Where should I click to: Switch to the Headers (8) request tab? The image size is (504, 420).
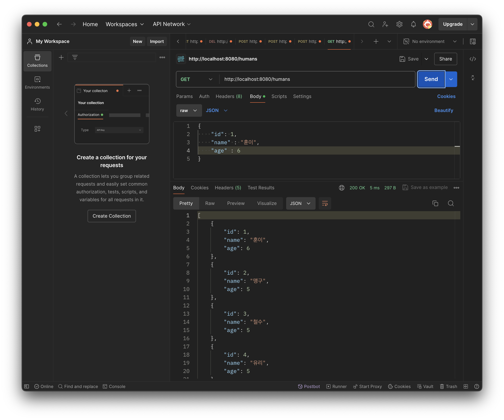tap(228, 96)
